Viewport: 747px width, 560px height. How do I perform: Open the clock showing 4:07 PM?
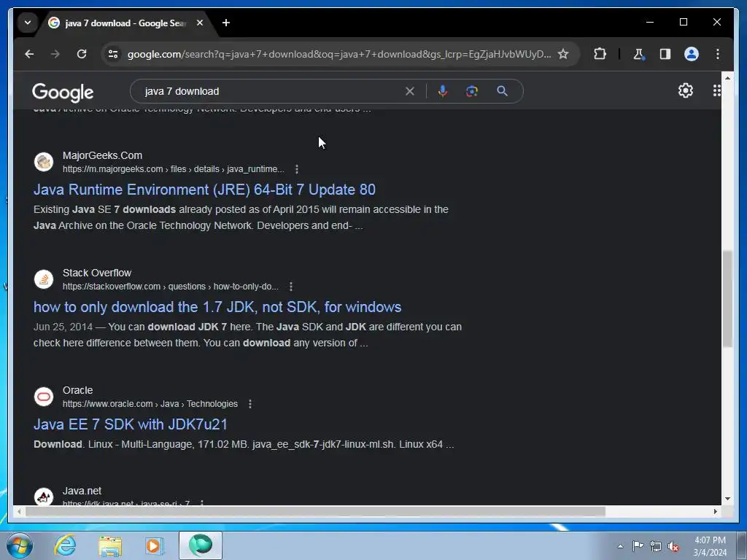tap(710, 546)
